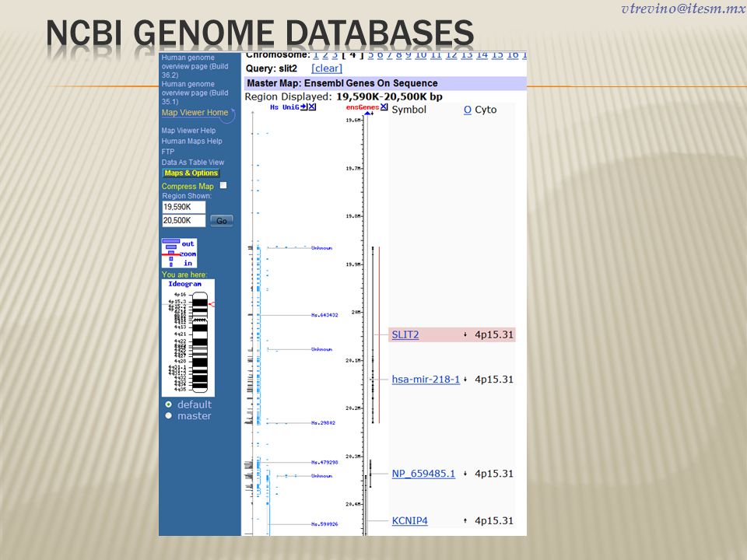The image size is (747, 560).
Task: Open Human Maps Help
Action: (x=191, y=141)
